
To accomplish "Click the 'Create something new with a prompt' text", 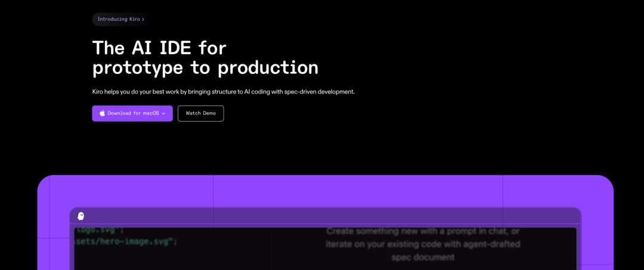I will (x=423, y=231).
